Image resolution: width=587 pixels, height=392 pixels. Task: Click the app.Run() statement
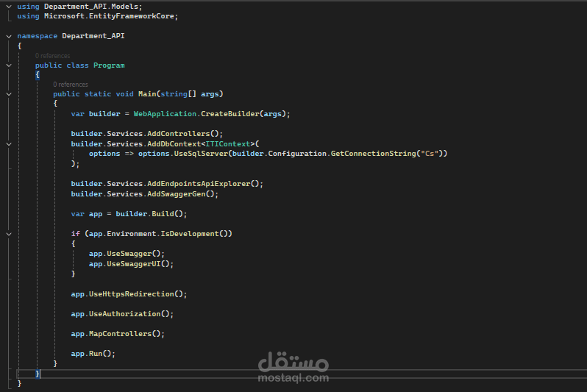click(x=93, y=353)
